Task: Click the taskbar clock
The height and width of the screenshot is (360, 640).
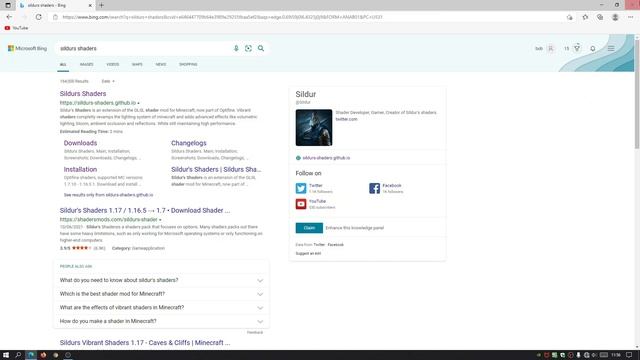Action: pos(616,355)
